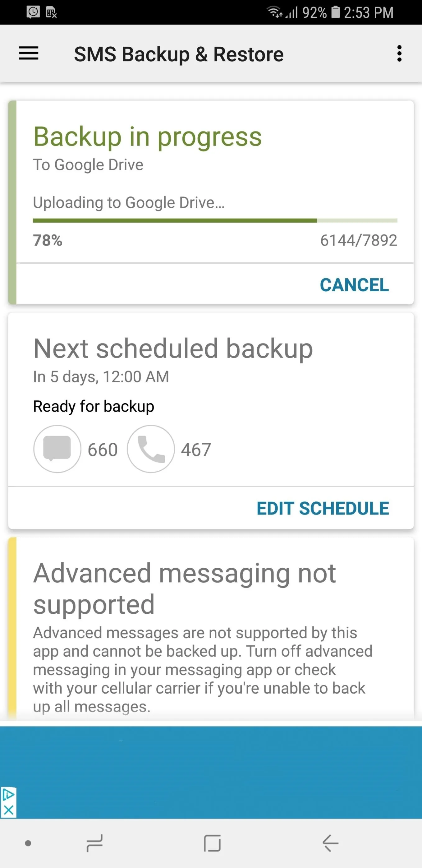Tap the phone calls icon

tap(151, 449)
